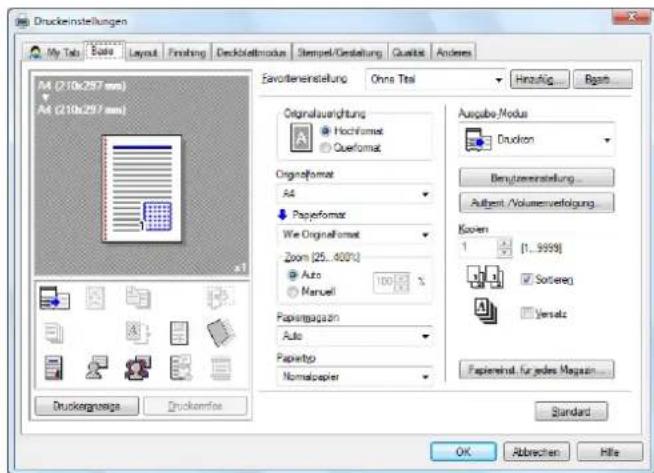Click the Standard button

tap(571, 412)
